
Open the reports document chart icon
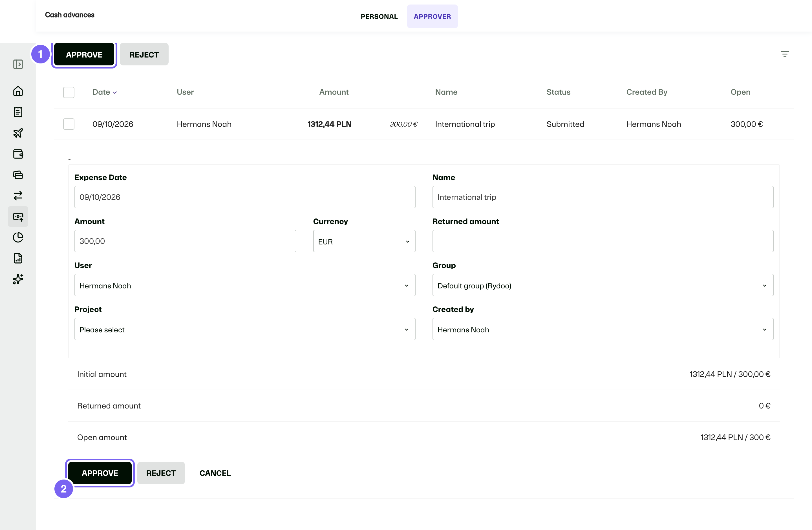18,258
